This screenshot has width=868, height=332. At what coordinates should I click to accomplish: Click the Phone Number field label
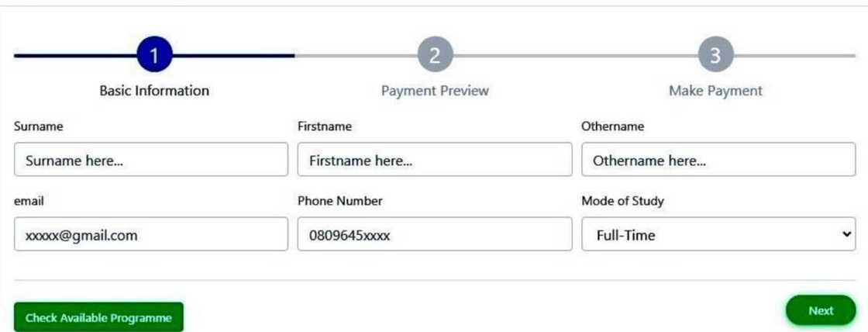(x=339, y=201)
